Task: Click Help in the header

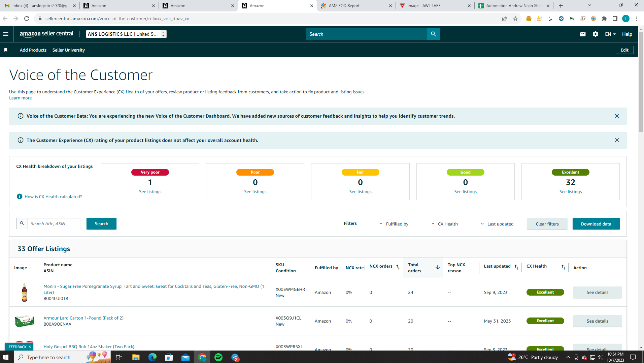Action: tap(627, 34)
